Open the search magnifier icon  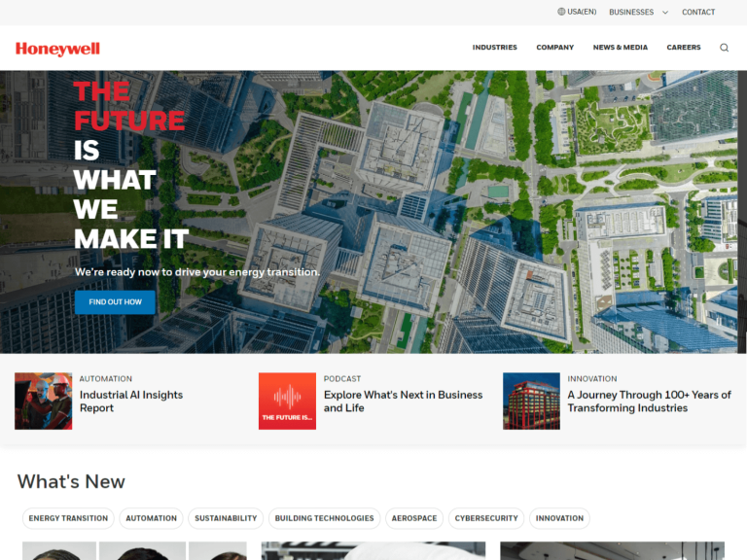(724, 48)
